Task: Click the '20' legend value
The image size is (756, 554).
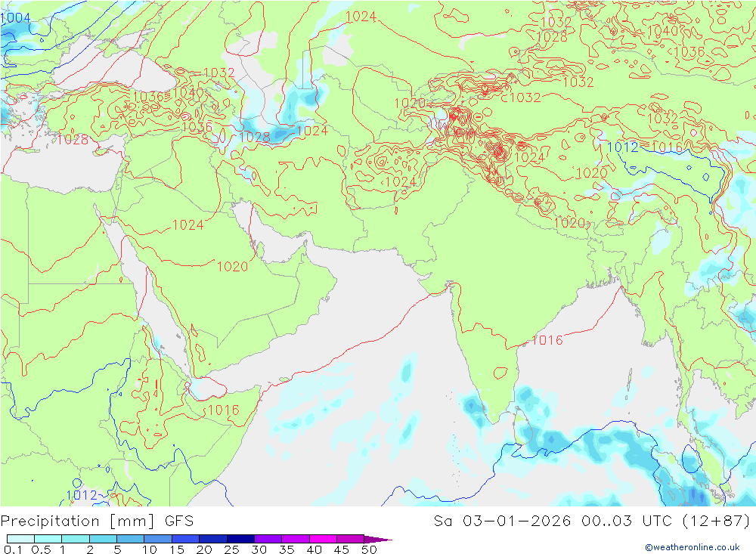Action: [x=204, y=549]
